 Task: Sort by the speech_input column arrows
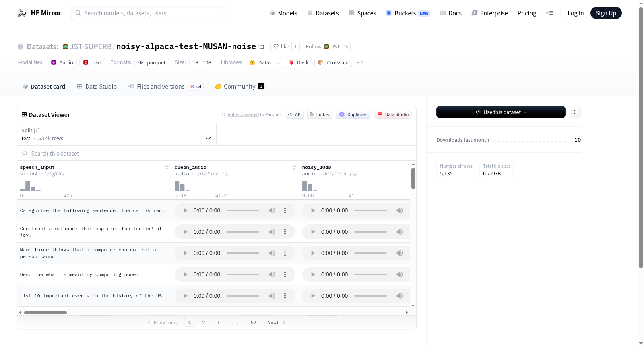167,167
